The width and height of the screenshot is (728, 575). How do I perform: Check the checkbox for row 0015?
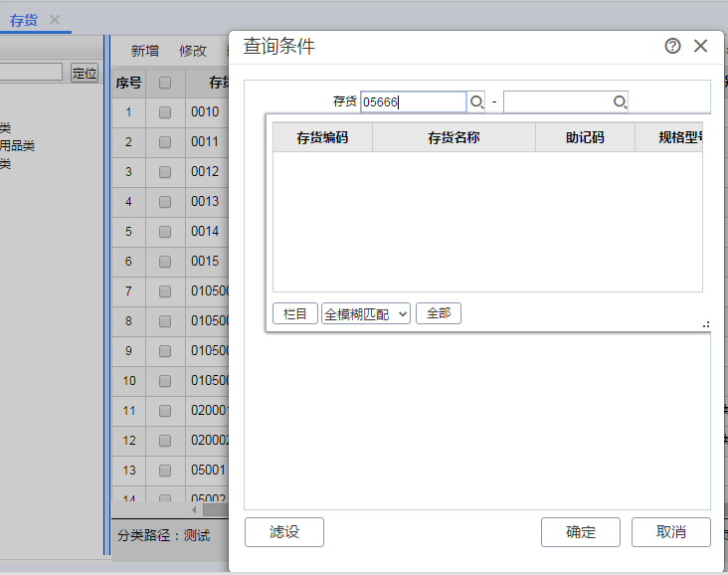[x=165, y=262]
